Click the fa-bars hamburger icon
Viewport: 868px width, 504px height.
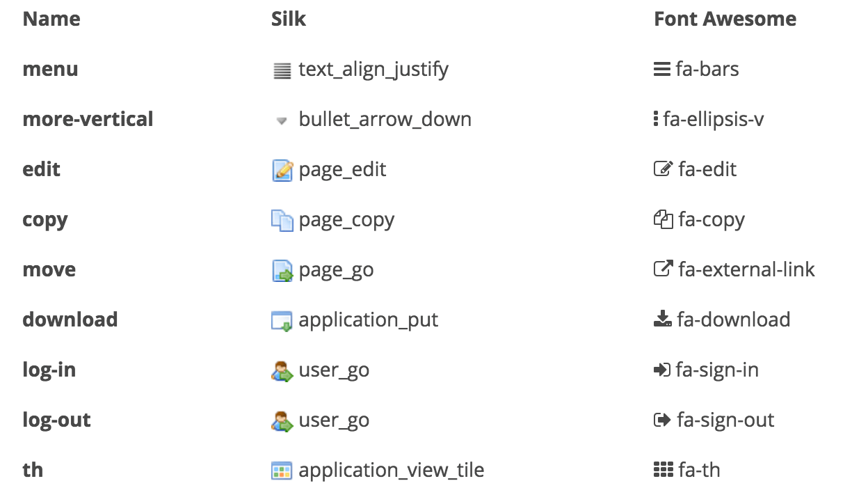(x=662, y=70)
